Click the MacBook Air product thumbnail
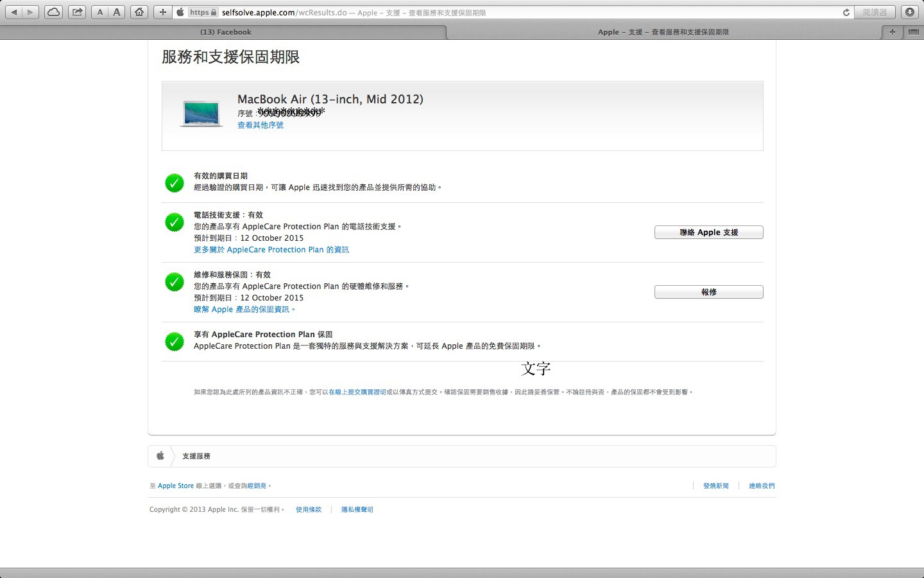The width and height of the screenshot is (924, 578). click(201, 114)
